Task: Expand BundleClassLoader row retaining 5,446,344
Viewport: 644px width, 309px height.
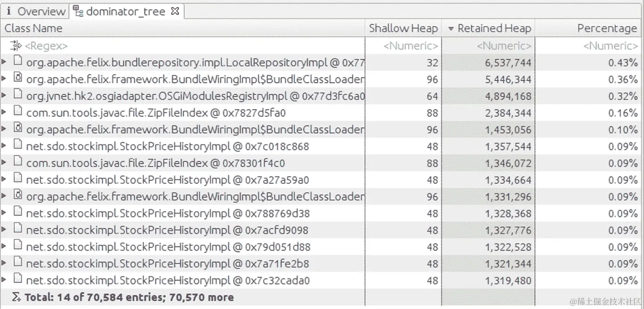Action: 4,79
